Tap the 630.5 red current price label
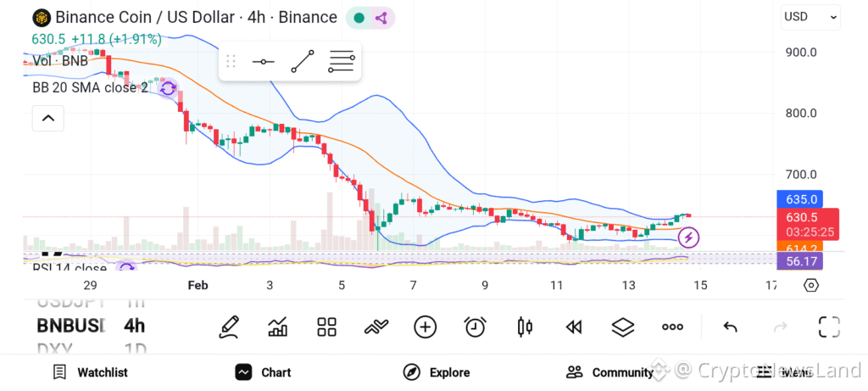 [x=808, y=224]
